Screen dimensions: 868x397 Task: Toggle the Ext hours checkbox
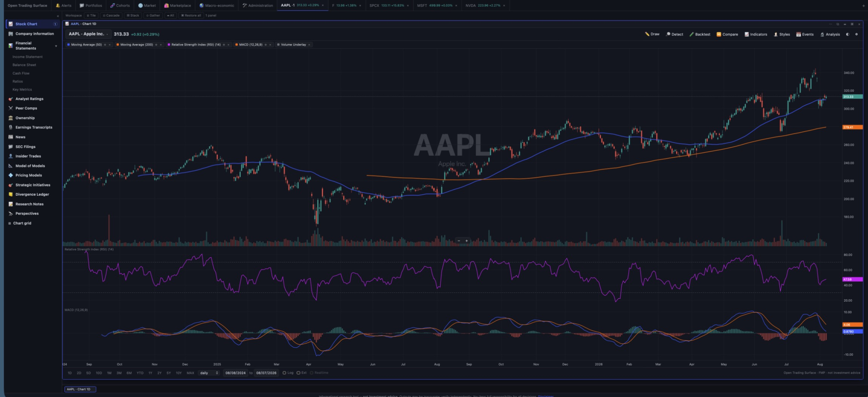coord(298,373)
